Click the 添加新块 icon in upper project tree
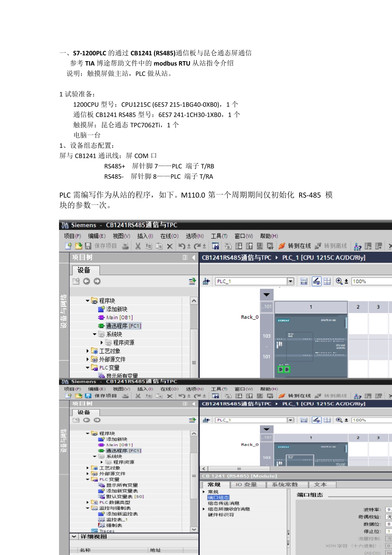392x555 pixels. tap(102, 309)
